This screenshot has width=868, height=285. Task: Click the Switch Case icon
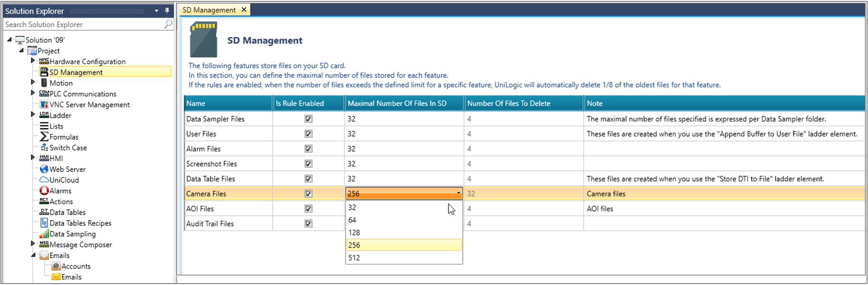[44, 148]
